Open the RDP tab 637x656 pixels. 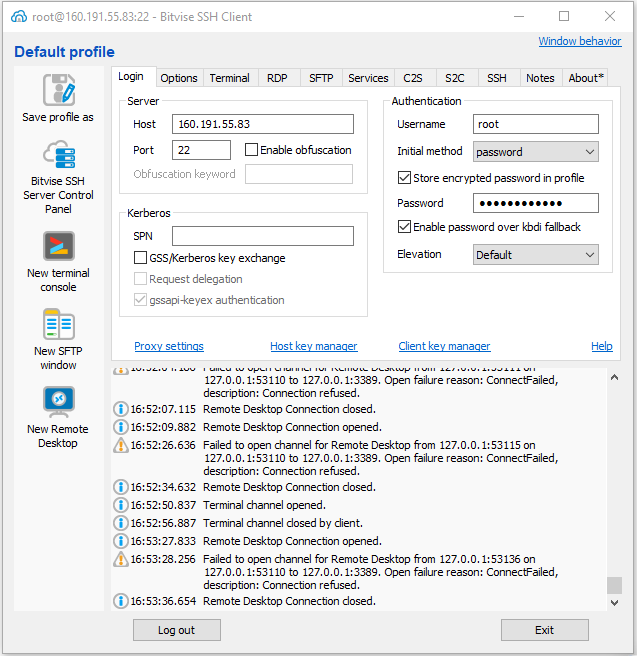coord(277,78)
